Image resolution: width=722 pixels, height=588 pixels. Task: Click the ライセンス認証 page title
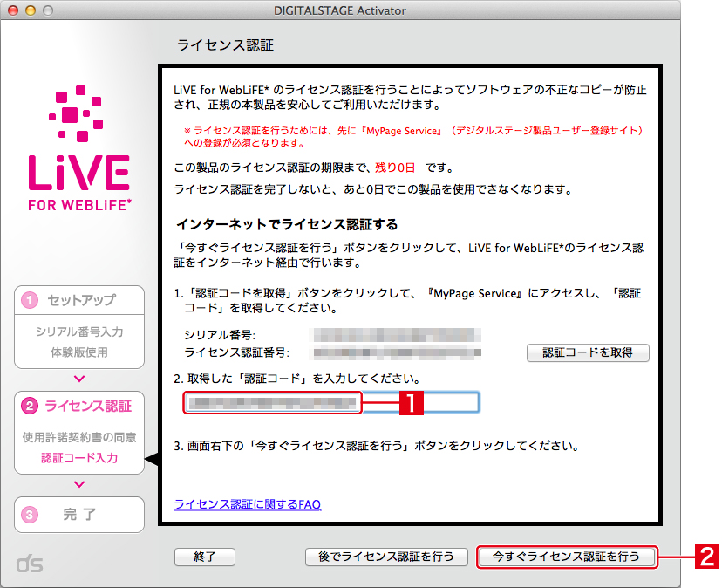tap(225, 45)
